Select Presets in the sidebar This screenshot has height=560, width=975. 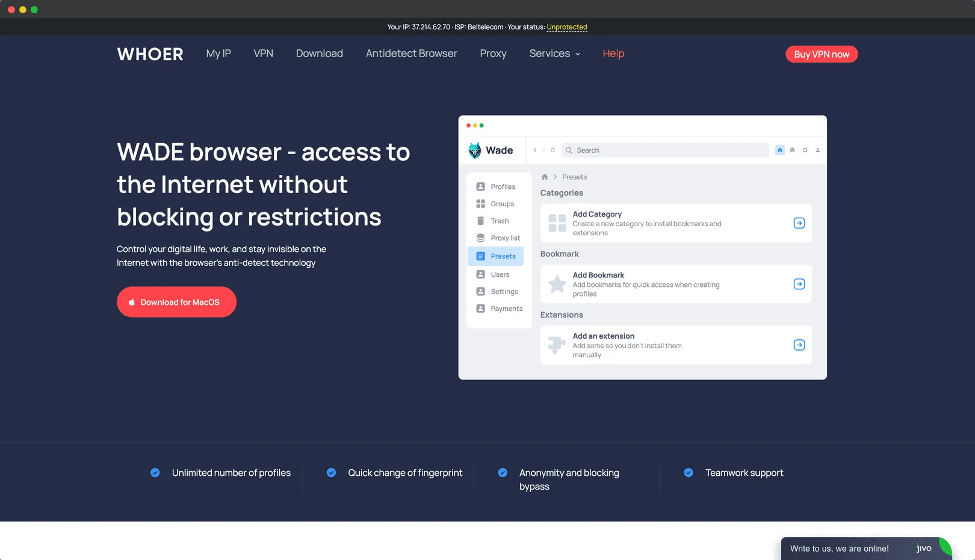tap(495, 256)
